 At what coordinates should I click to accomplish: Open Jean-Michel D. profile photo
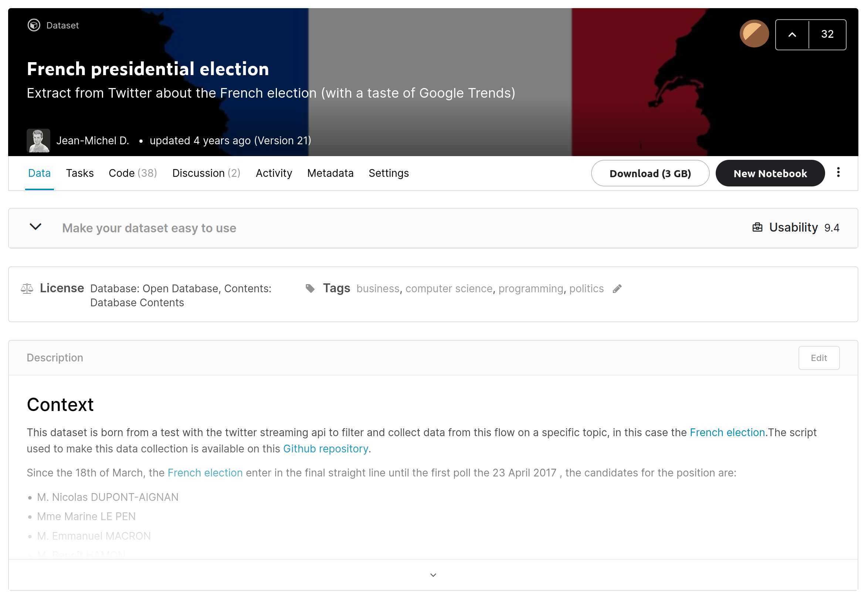(x=38, y=141)
